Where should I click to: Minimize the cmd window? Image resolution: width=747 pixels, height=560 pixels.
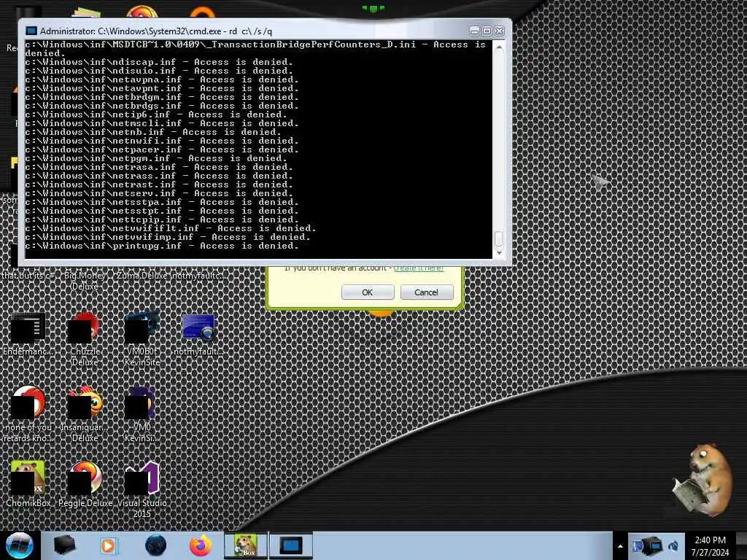(x=474, y=31)
